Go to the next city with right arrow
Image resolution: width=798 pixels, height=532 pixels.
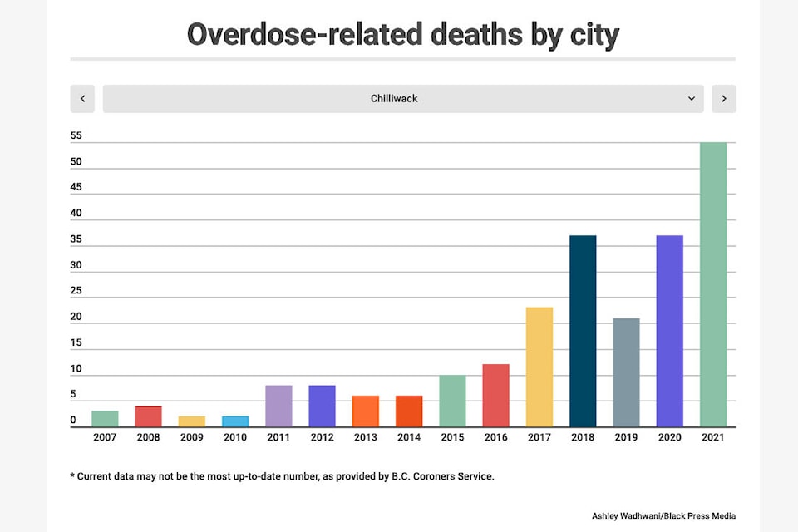point(724,99)
